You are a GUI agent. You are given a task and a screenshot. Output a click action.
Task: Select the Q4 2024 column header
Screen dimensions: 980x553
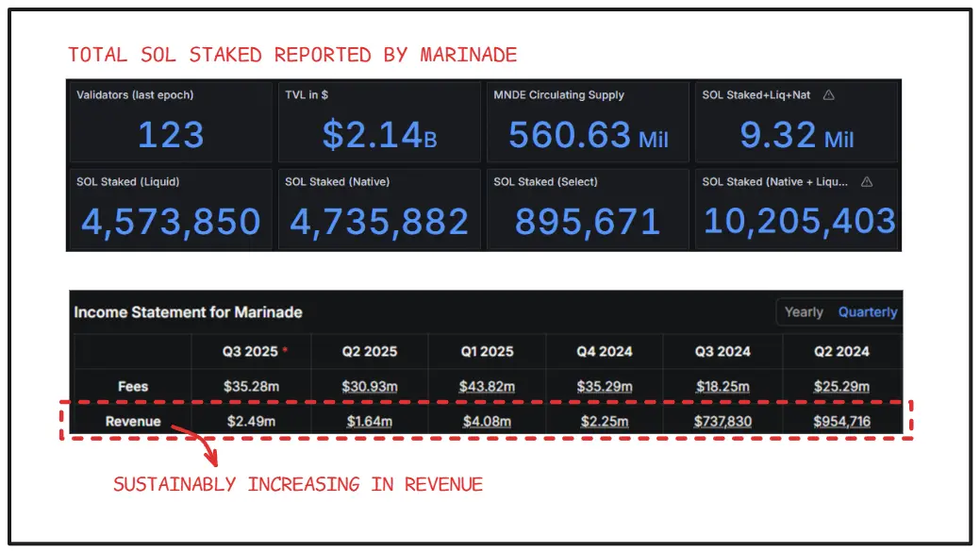[x=605, y=352]
